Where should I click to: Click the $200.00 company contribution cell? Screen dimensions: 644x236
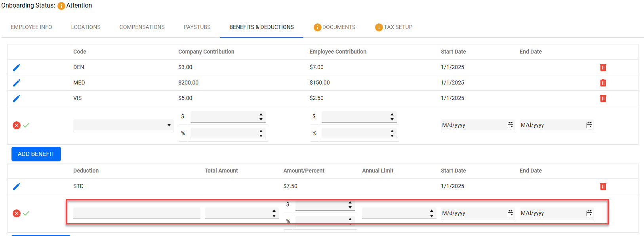coord(189,83)
